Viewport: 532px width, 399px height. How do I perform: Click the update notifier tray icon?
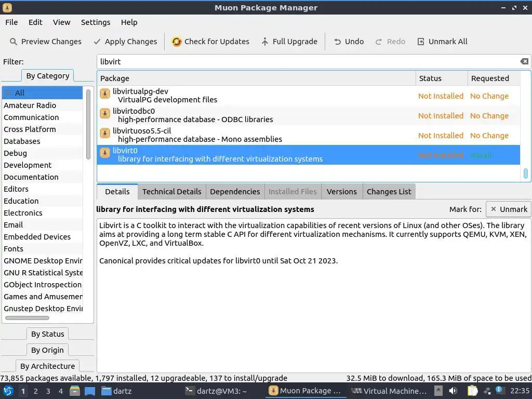[x=499, y=390]
